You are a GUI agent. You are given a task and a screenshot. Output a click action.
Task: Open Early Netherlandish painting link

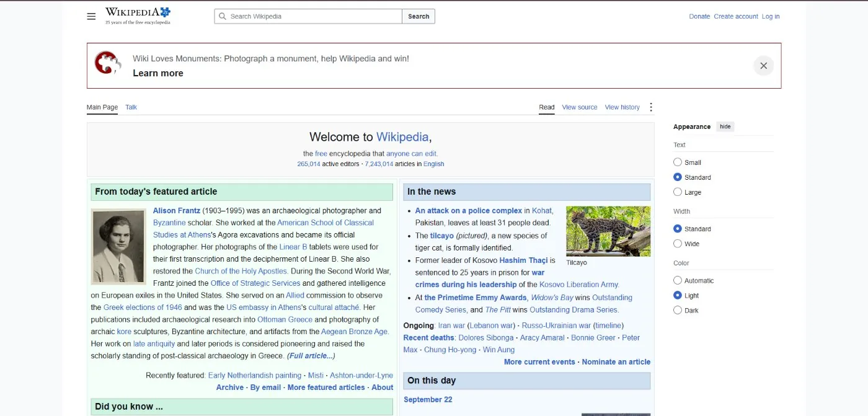click(x=255, y=376)
